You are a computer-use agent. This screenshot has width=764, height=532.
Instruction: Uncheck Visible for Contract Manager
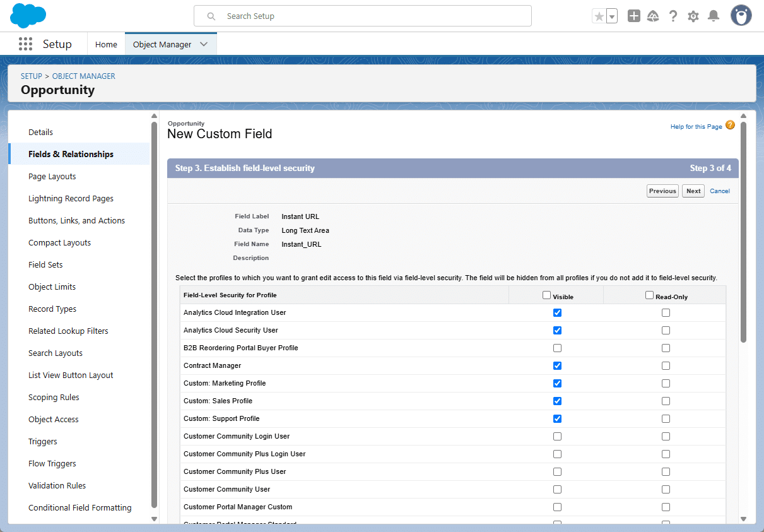(557, 365)
